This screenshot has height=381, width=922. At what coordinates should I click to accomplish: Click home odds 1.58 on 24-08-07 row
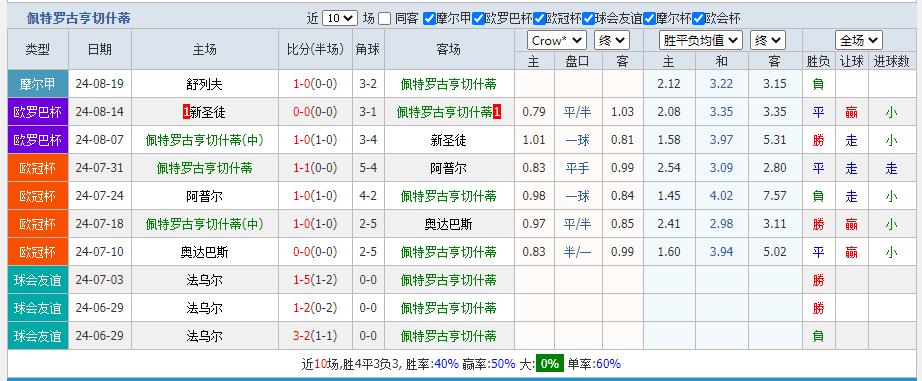669,140
